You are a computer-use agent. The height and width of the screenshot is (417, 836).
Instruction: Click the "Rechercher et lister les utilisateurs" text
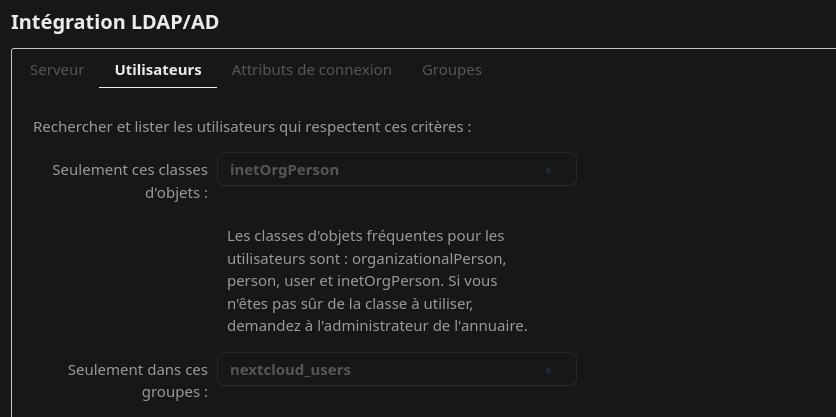[251, 127]
